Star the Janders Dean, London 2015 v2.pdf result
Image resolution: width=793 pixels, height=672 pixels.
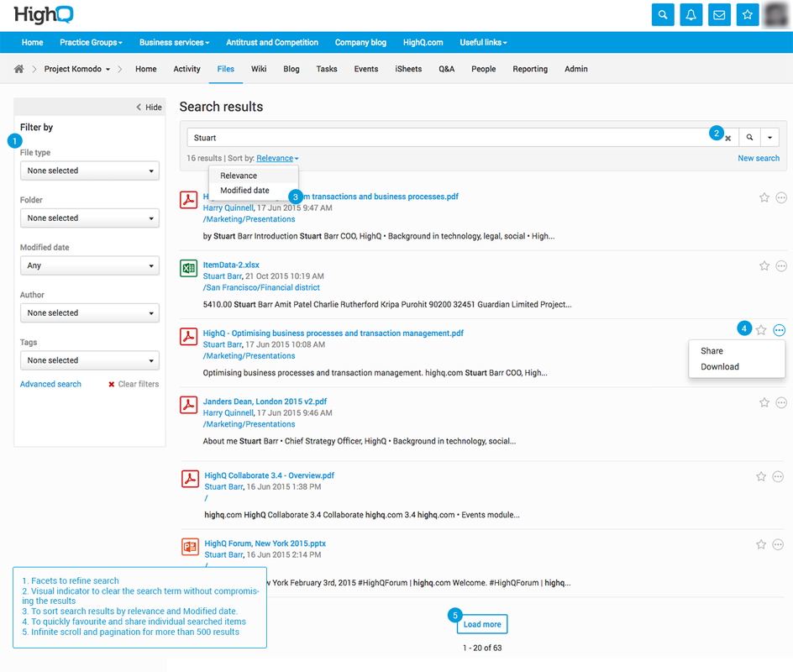(x=764, y=402)
